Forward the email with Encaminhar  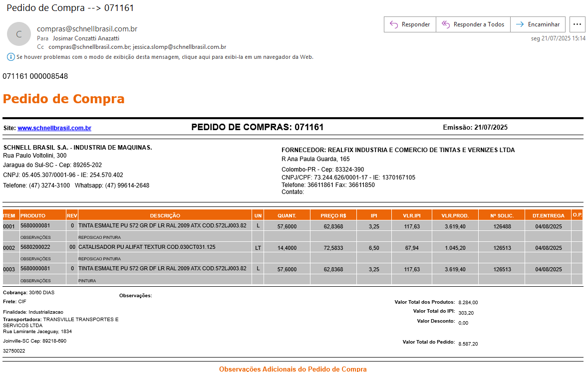click(x=538, y=24)
